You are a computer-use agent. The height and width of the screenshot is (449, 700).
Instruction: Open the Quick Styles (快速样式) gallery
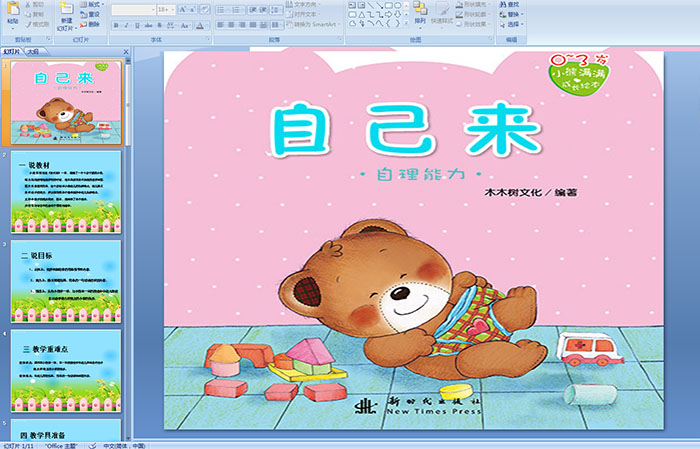point(442,16)
